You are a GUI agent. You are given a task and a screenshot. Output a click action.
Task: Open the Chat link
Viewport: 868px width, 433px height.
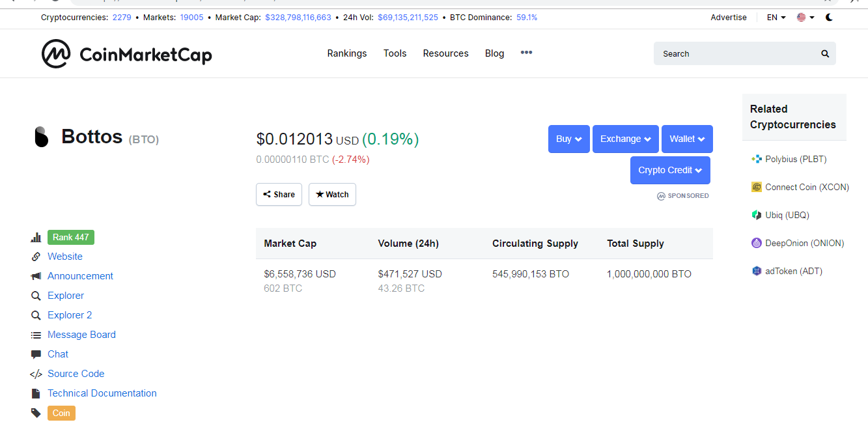pyautogui.click(x=58, y=354)
